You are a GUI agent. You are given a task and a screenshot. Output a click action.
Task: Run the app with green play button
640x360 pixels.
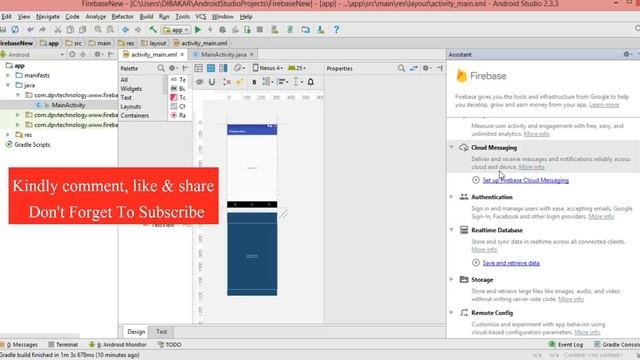click(x=198, y=30)
